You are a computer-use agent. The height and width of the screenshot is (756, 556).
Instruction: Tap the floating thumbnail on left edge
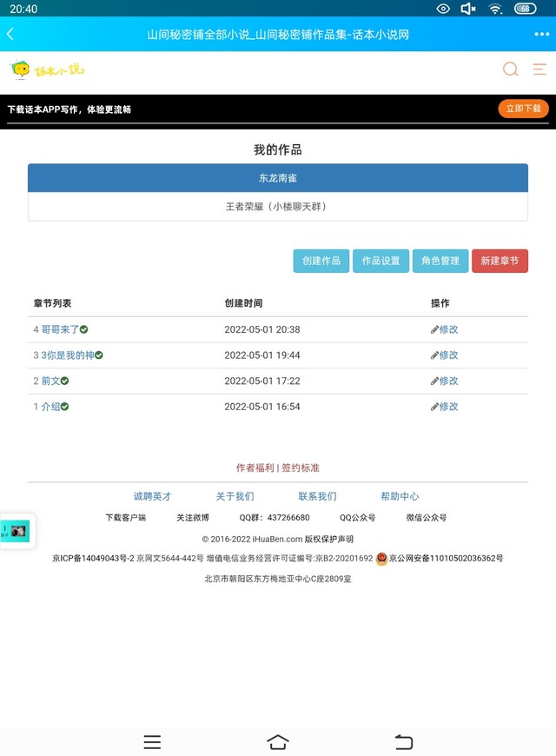pos(16,530)
